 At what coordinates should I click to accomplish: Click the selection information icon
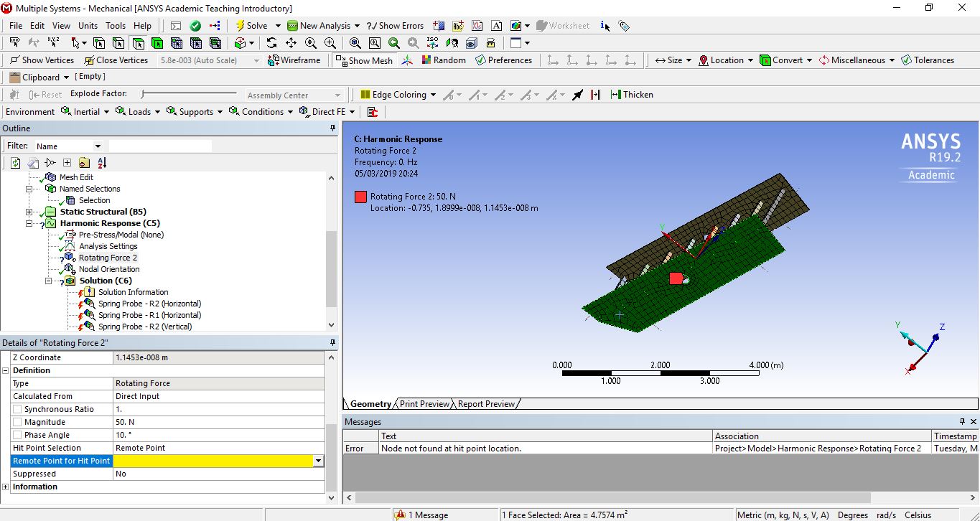point(605,26)
